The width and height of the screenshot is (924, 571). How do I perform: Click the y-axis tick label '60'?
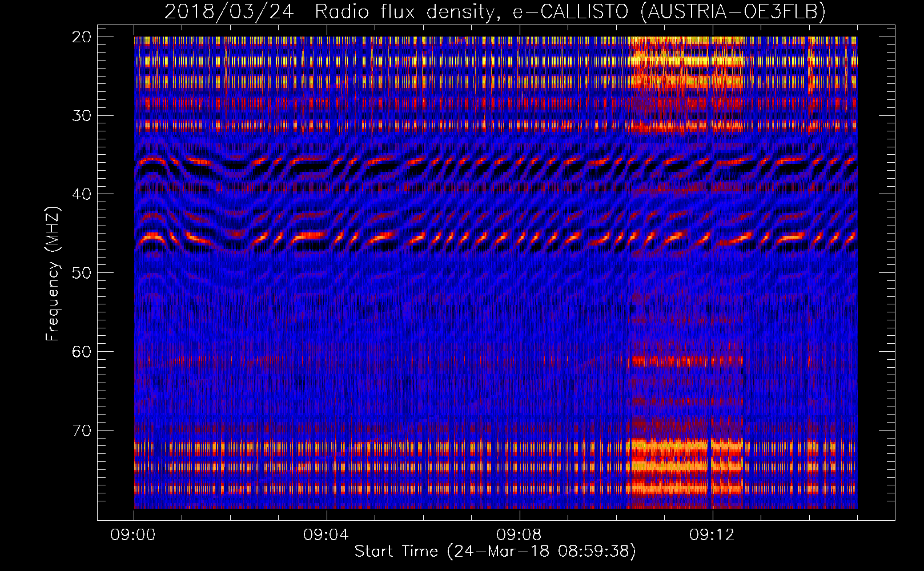coord(82,351)
